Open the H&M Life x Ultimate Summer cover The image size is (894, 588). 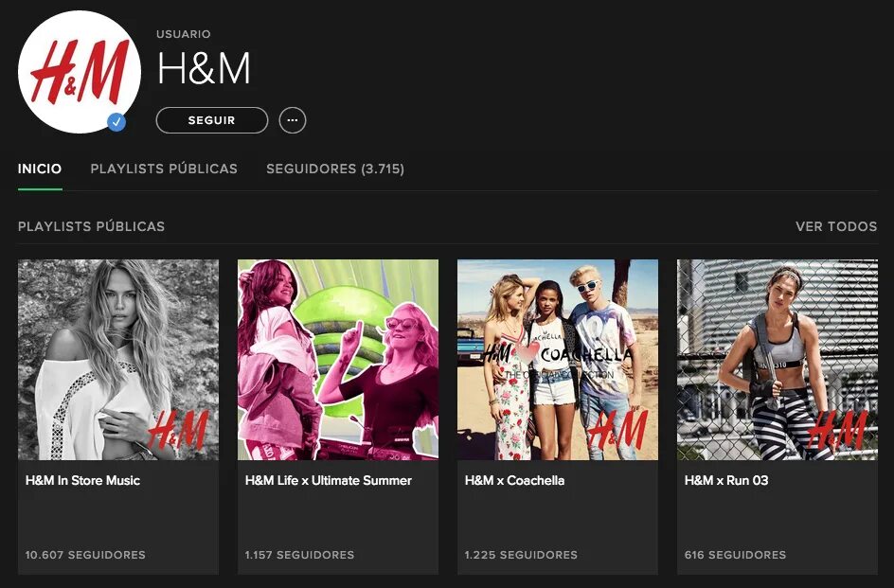coord(338,360)
